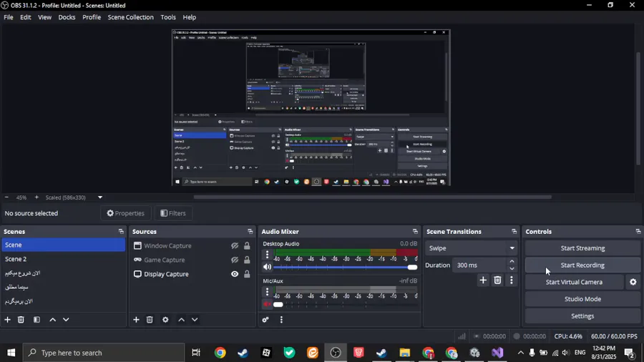The width and height of the screenshot is (644, 362).
Task: Decrease transition duration with down arrow
Action: pyautogui.click(x=512, y=269)
